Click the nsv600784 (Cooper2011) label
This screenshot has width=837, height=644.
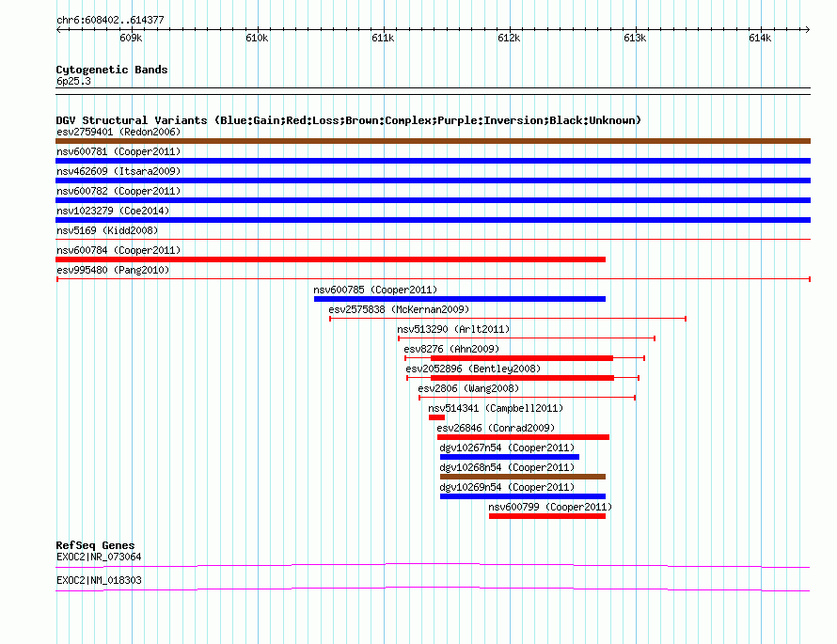[118, 250]
